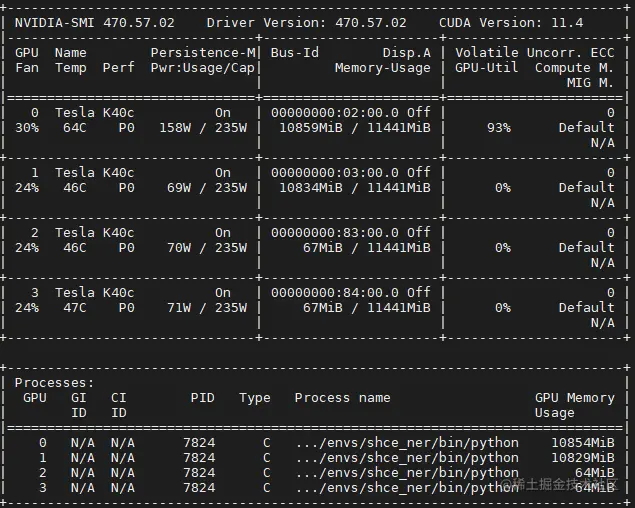The image size is (635, 508).
Task: Click PID 7824 in the GPU 2 process row
Action: (199, 473)
